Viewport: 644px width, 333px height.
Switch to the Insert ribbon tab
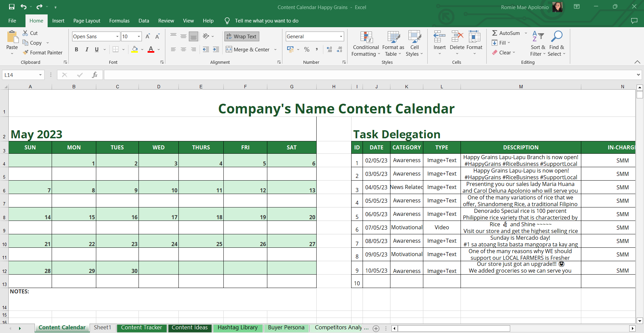[x=58, y=20]
